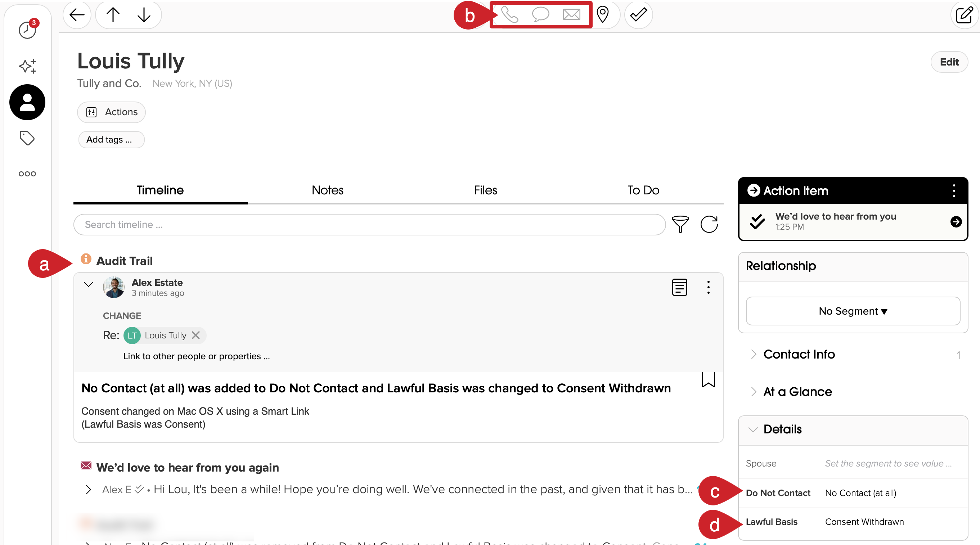Select the tag icon in the left sidebar
Screen dimensions: 980x545
click(x=27, y=138)
